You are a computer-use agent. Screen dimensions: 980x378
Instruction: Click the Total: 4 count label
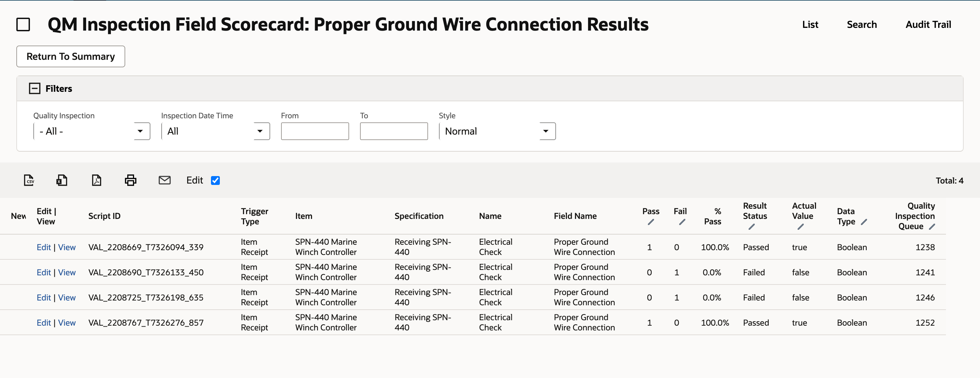click(950, 181)
